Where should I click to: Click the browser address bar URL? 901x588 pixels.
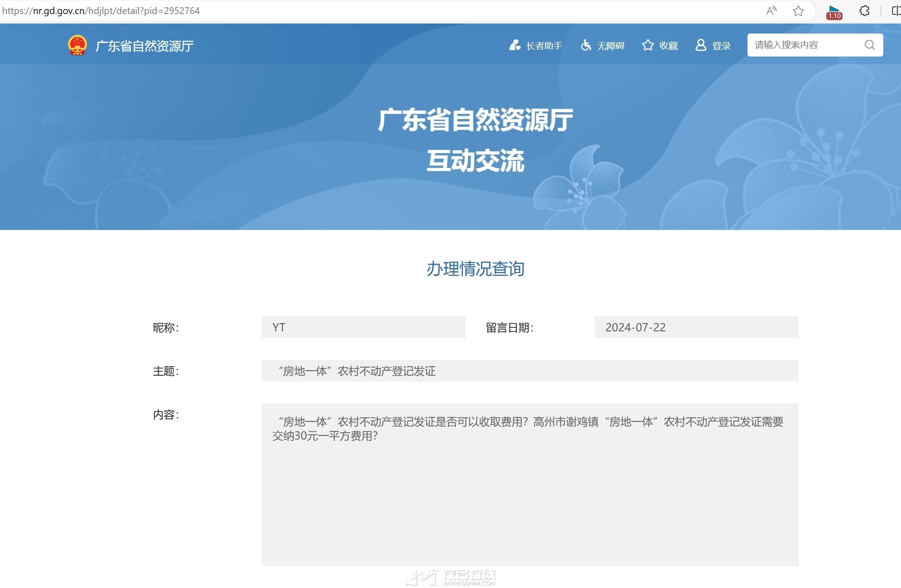click(x=101, y=11)
